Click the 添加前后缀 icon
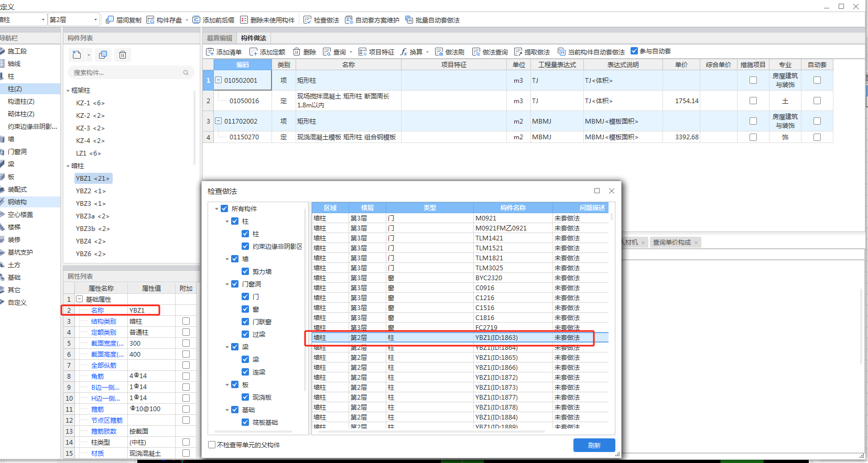The image size is (868, 463). pos(197,20)
